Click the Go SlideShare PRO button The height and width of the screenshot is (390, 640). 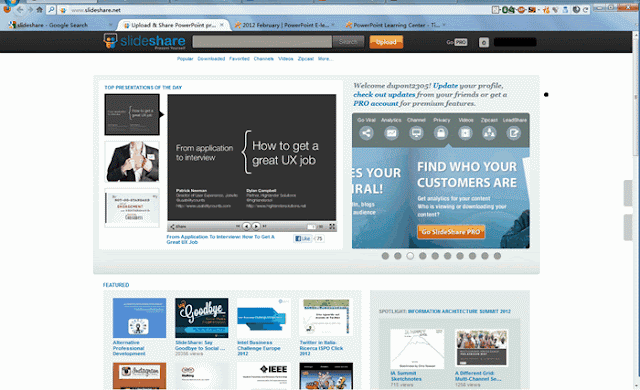(451, 232)
